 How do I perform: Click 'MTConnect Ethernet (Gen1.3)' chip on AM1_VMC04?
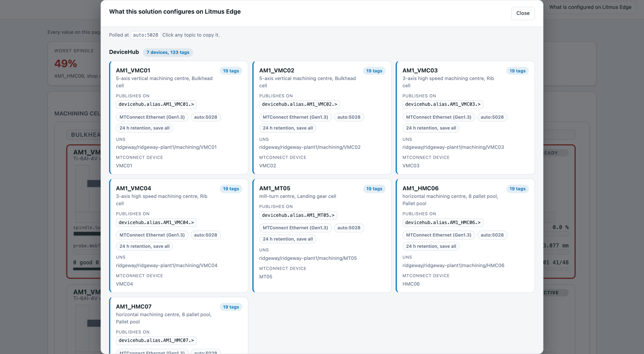tap(152, 235)
